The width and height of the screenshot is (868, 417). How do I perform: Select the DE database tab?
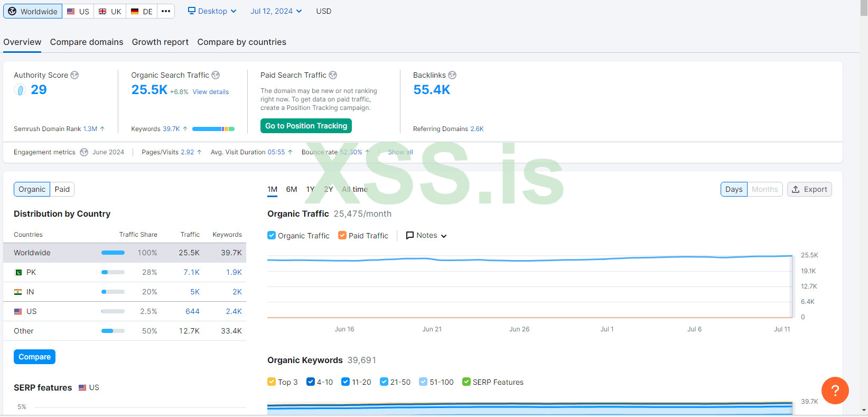[142, 11]
